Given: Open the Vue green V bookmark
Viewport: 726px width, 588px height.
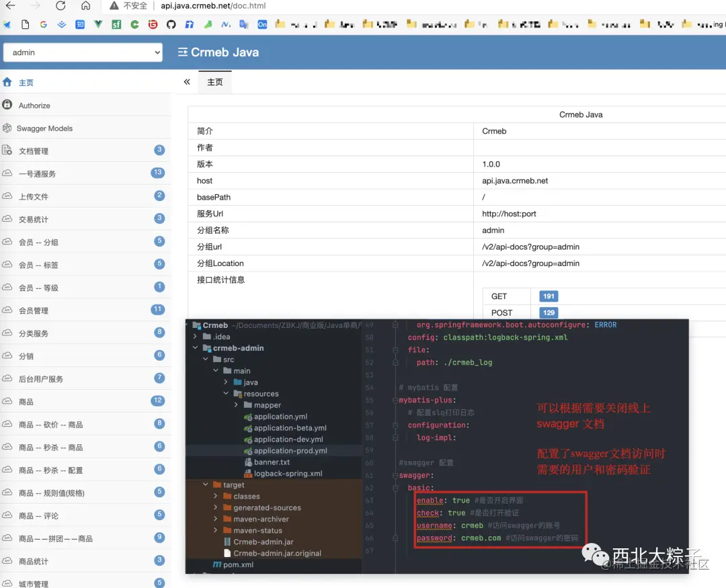Looking at the screenshot, I should (x=98, y=24).
